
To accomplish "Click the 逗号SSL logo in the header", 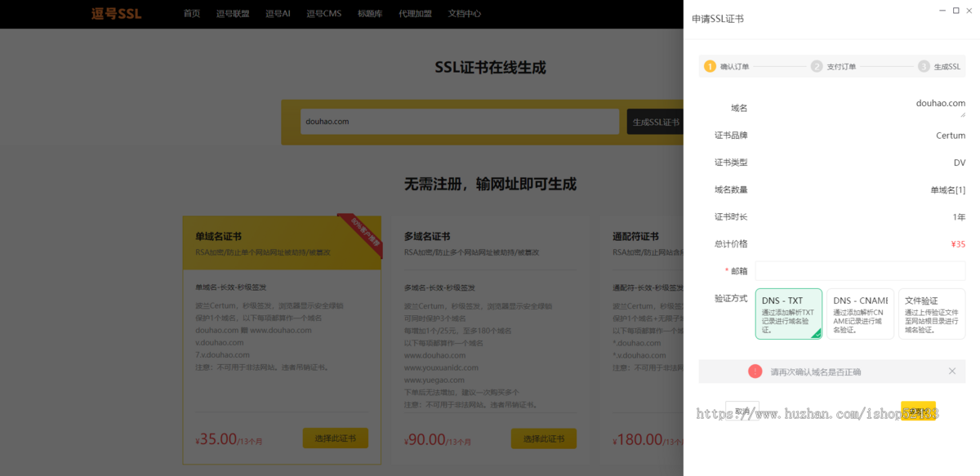I will (x=116, y=14).
